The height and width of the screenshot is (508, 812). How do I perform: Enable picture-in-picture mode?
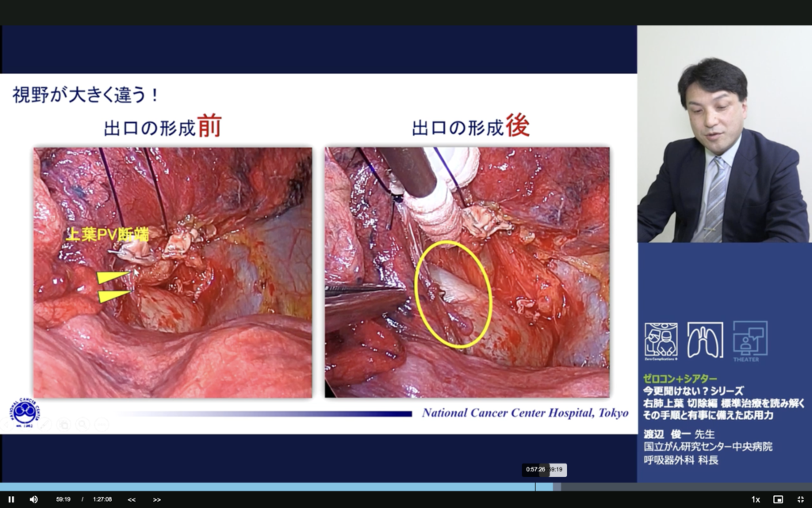click(778, 499)
